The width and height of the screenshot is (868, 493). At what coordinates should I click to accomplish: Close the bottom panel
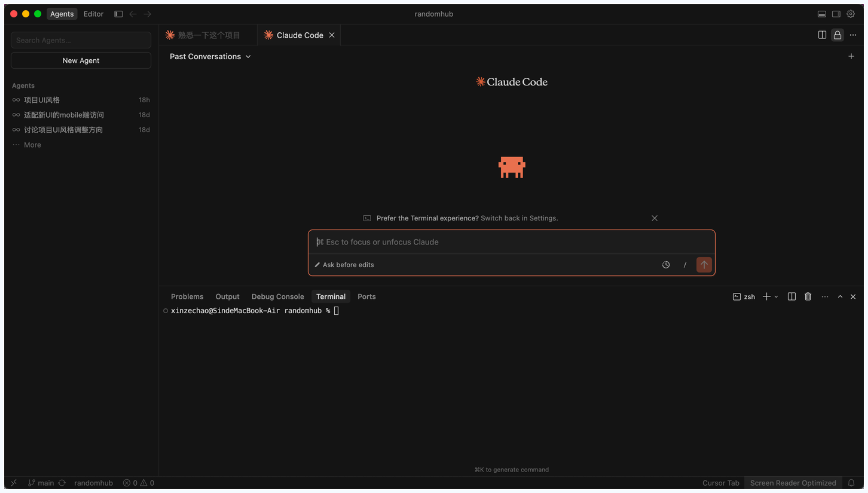[x=853, y=297]
